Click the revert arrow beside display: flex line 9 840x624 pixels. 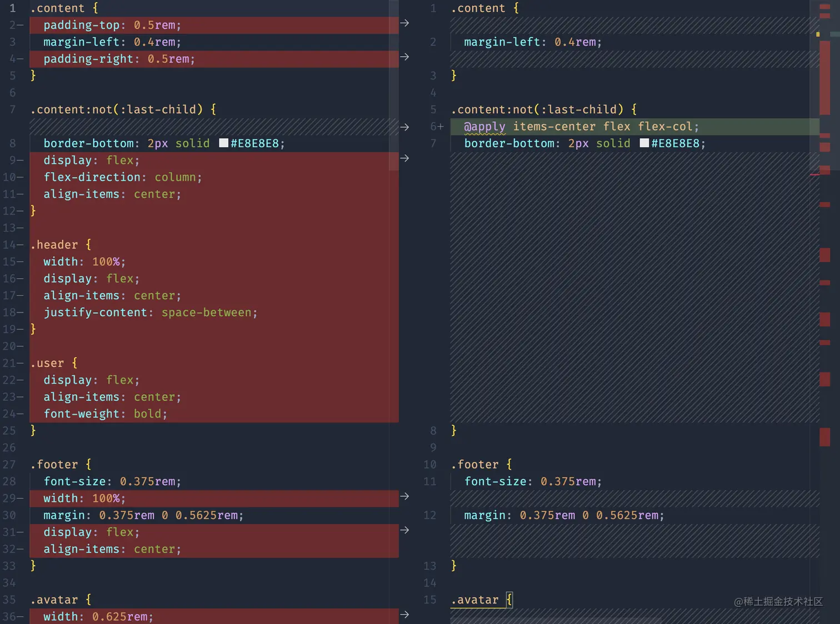(x=404, y=158)
